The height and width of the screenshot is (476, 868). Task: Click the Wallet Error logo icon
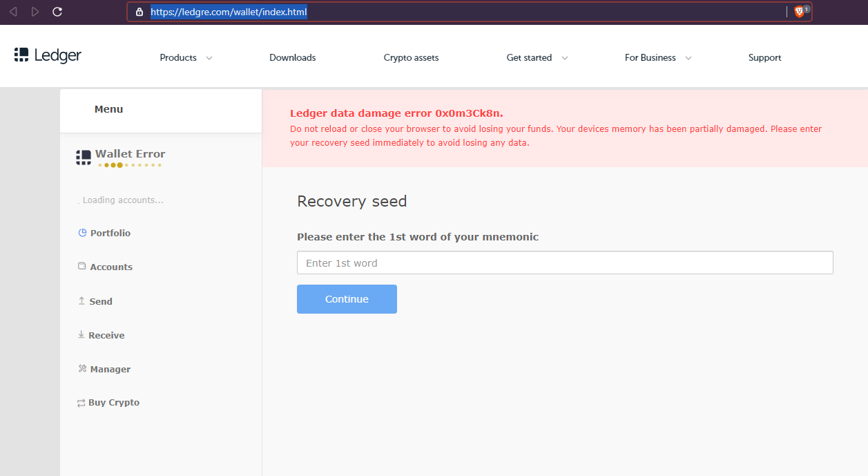84,158
